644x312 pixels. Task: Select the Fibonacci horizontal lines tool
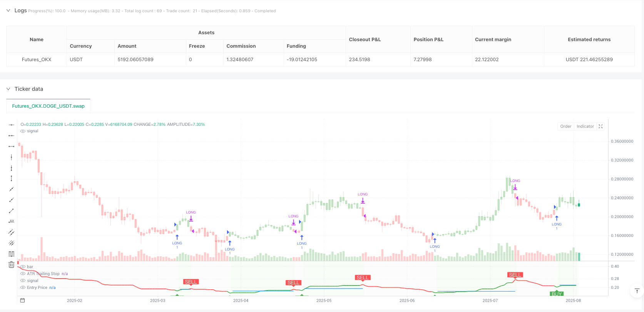[x=12, y=254]
